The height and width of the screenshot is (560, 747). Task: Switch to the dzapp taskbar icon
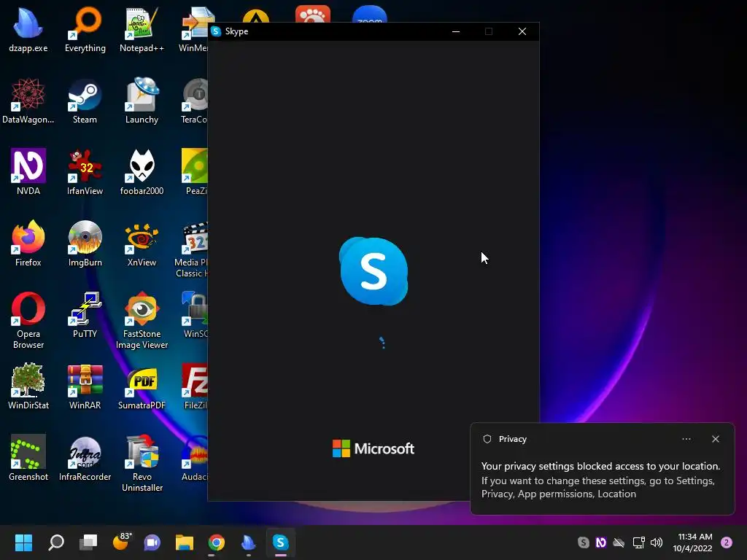(248, 542)
